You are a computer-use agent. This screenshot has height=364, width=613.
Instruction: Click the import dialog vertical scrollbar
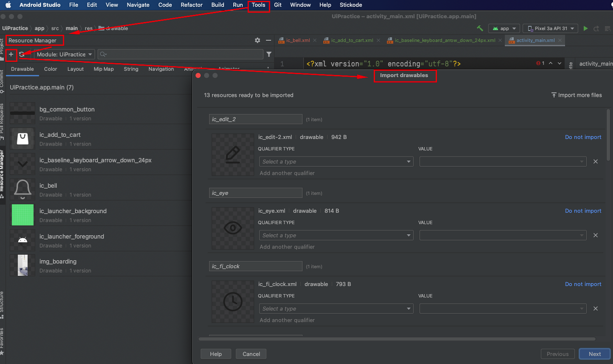tap(609, 135)
